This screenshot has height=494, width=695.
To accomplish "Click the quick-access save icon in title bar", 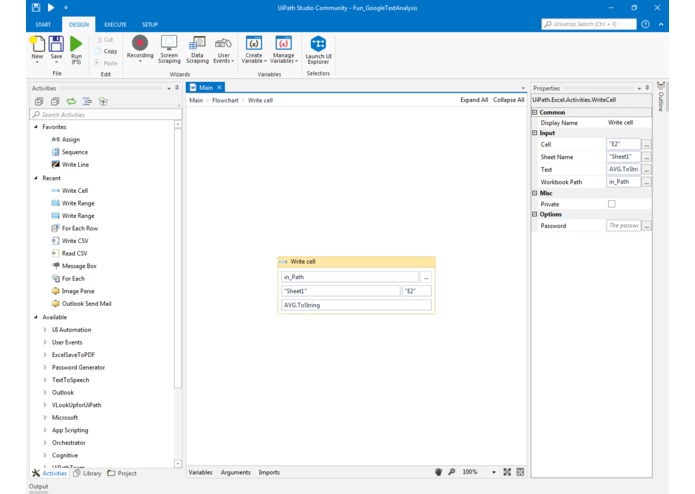I will (x=36, y=8).
